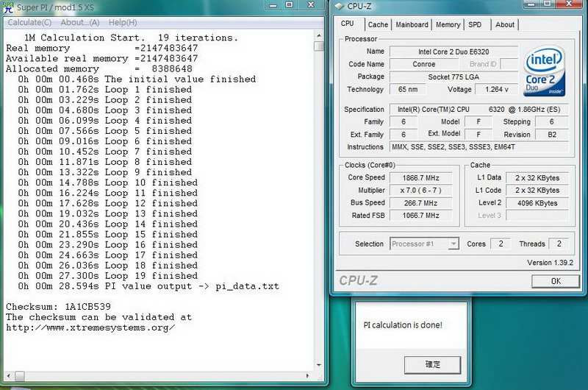
Task: Click the 'Loop 10 finished' line
Action: click(108, 182)
